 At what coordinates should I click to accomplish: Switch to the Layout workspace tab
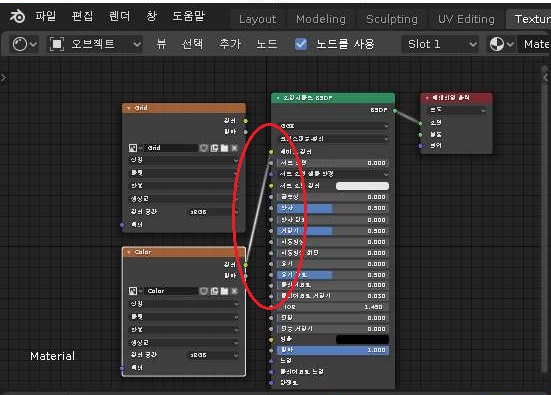click(258, 19)
